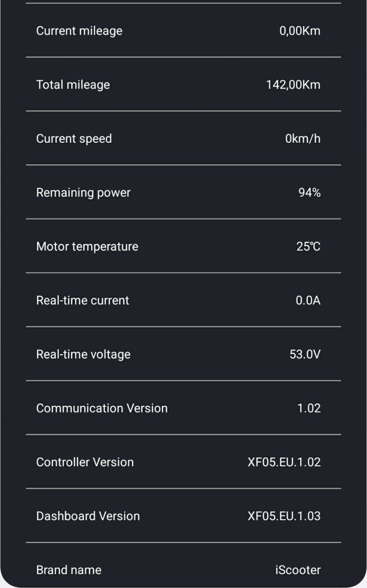Tap the XF05.EU.1.03 dashboard version value
This screenshot has height=588, width=367.
coord(284,516)
